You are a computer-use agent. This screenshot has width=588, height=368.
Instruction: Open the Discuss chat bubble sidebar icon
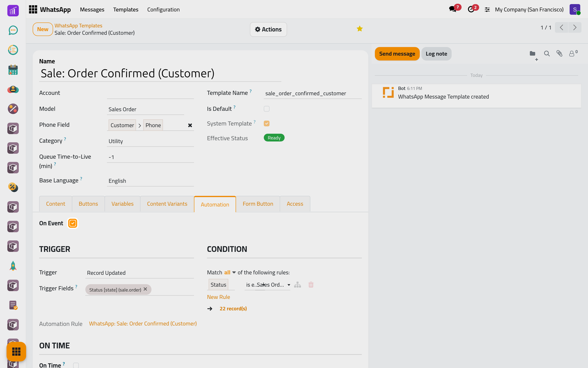pyautogui.click(x=13, y=30)
